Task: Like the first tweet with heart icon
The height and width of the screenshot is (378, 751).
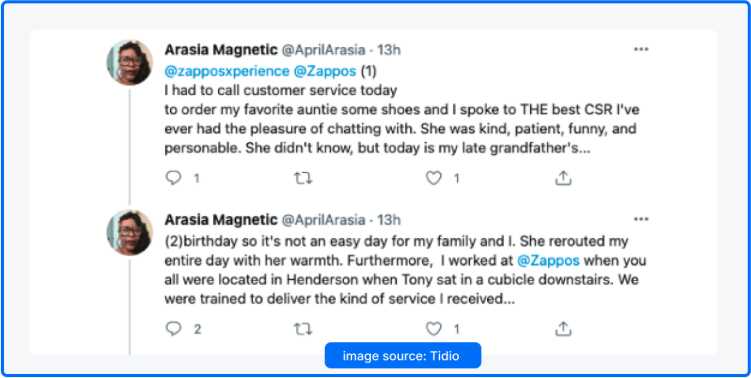Action: click(x=433, y=178)
